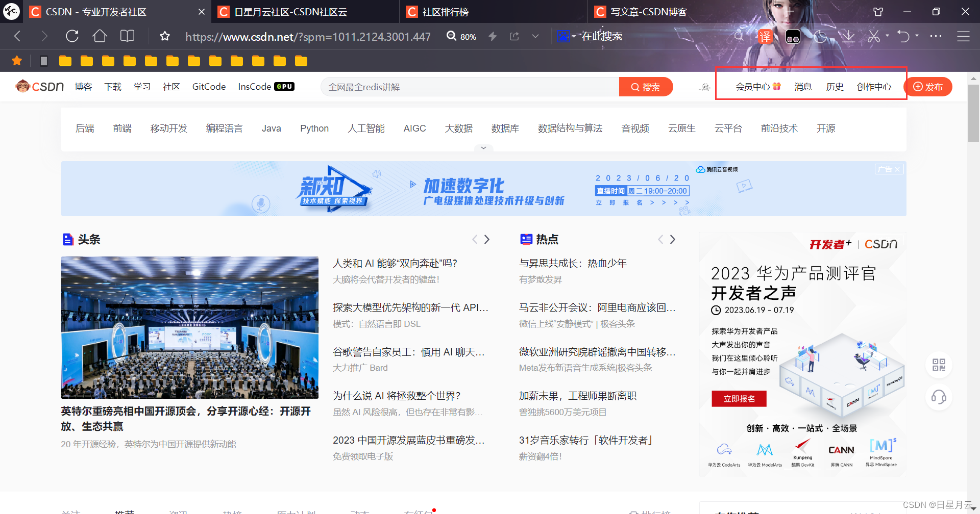This screenshot has width=980, height=514.
Task: Click the orange favorites star
Action: [x=17, y=61]
